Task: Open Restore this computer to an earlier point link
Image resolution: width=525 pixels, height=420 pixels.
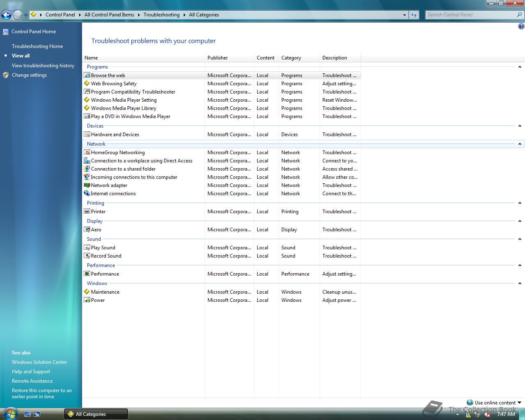Action: click(x=42, y=393)
